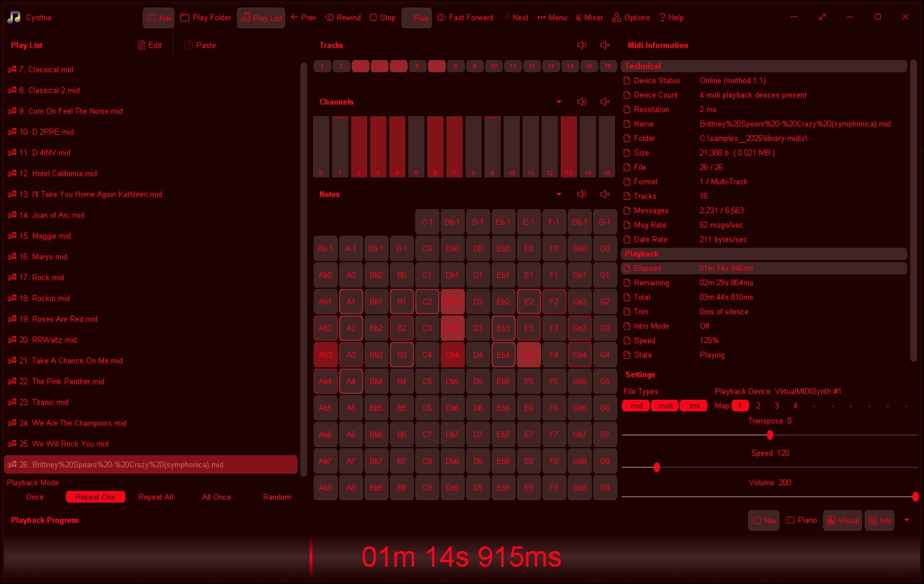The width and height of the screenshot is (924, 584).
Task: Open the Mixer panel
Action: point(589,18)
